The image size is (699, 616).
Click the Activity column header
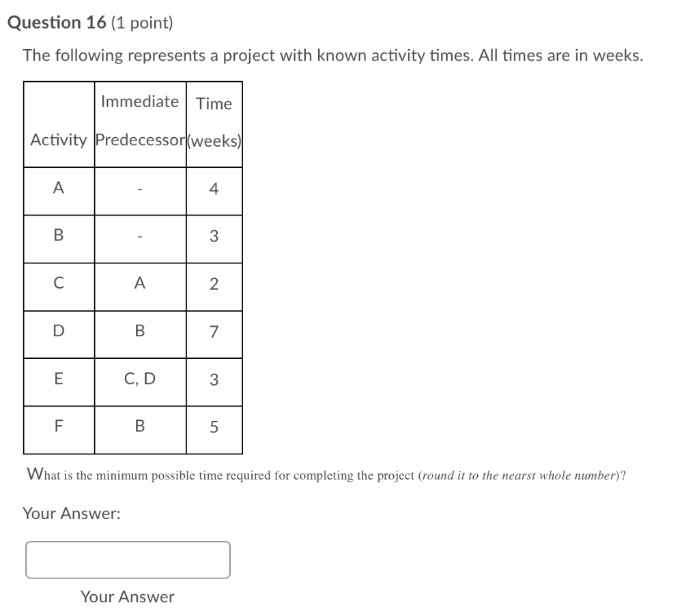click(x=58, y=141)
